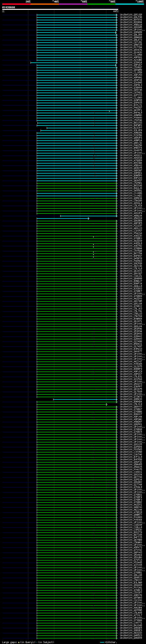Select label UniRef100_C5Z5R1
Viewport: 146px width, 644px height.
pyautogui.click(x=131, y=183)
